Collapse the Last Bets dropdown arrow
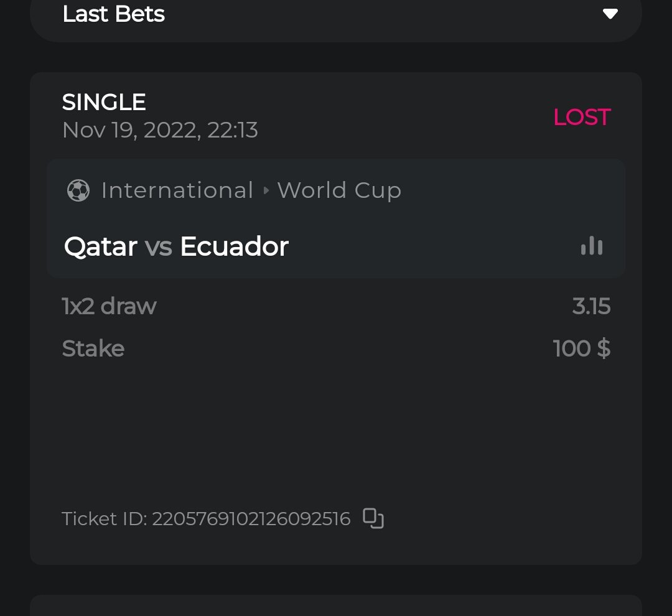 (610, 14)
